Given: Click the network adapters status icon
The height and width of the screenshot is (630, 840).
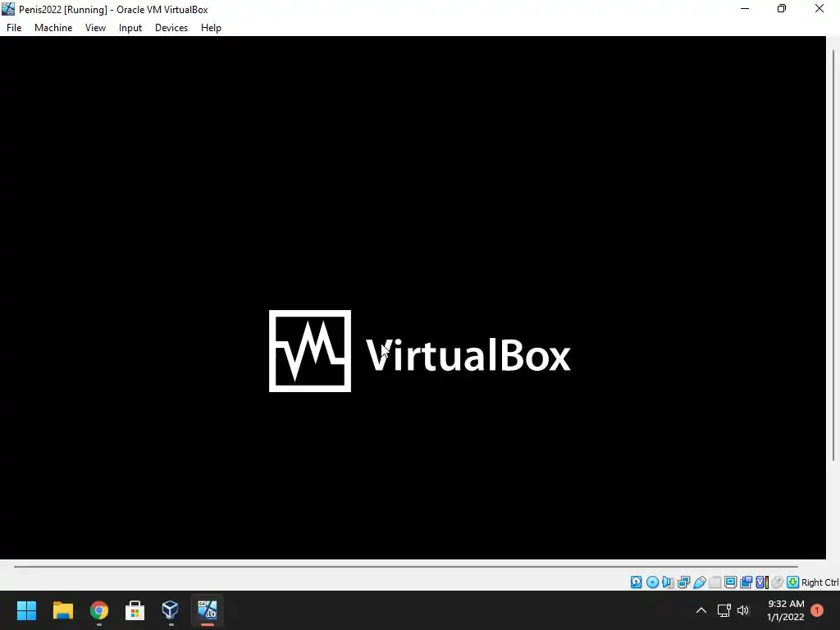Looking at the screenshot, I should 683,582.
